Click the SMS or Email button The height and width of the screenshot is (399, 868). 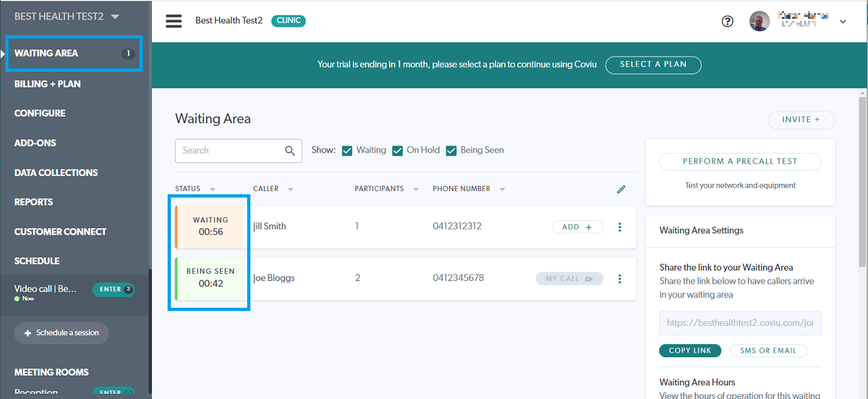coord(768,351)
